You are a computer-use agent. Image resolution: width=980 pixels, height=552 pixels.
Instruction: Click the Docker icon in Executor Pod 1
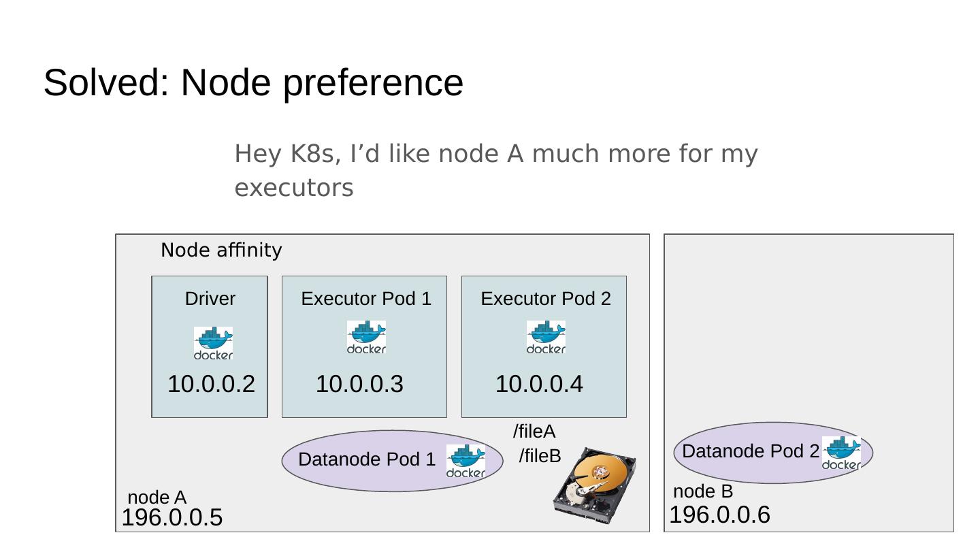point(366,338)
